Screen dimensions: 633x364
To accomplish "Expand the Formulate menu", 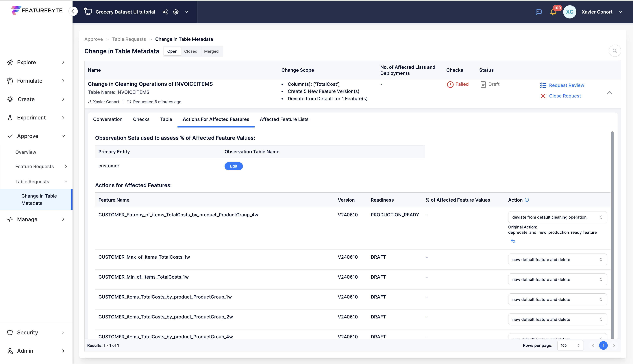I will (x=63, y=81).
